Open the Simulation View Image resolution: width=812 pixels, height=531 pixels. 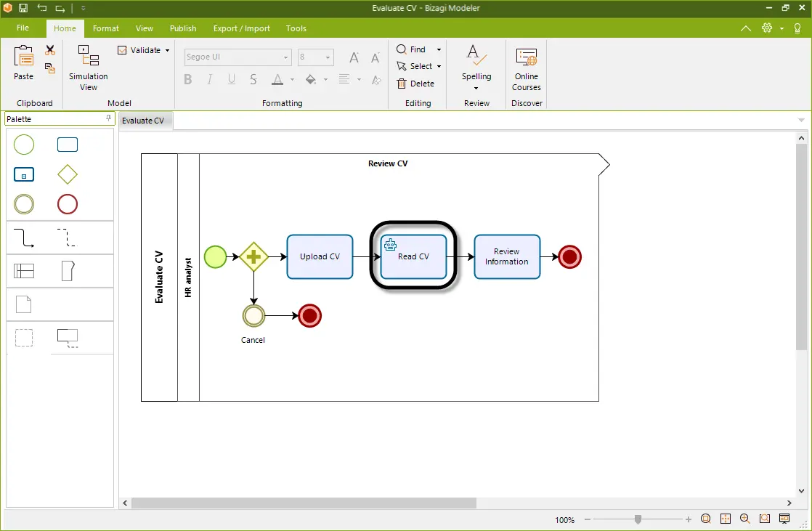pos(89,68)
